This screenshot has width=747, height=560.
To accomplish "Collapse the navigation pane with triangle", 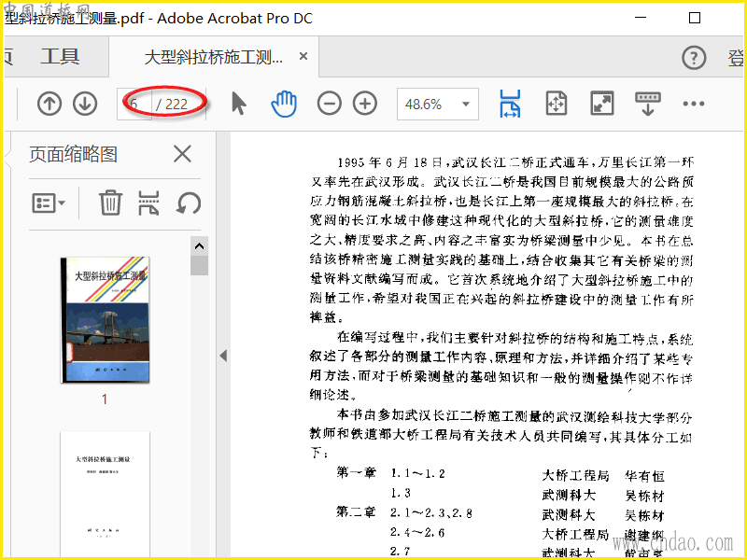I will [x=223, y=356].
